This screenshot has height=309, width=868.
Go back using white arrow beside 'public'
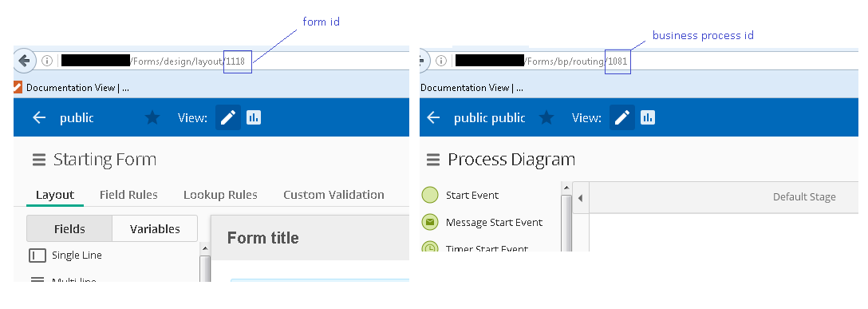[x=39, y=117]
